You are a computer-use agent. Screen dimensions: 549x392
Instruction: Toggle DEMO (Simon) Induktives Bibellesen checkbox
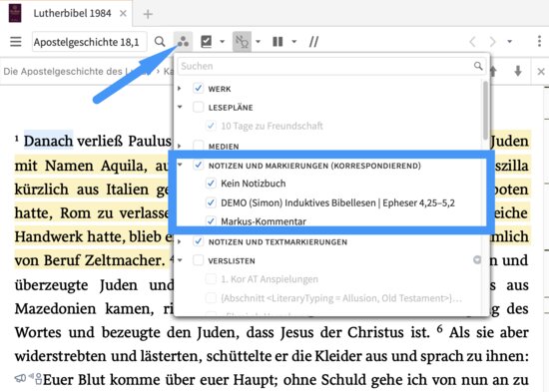coord(211,202)
